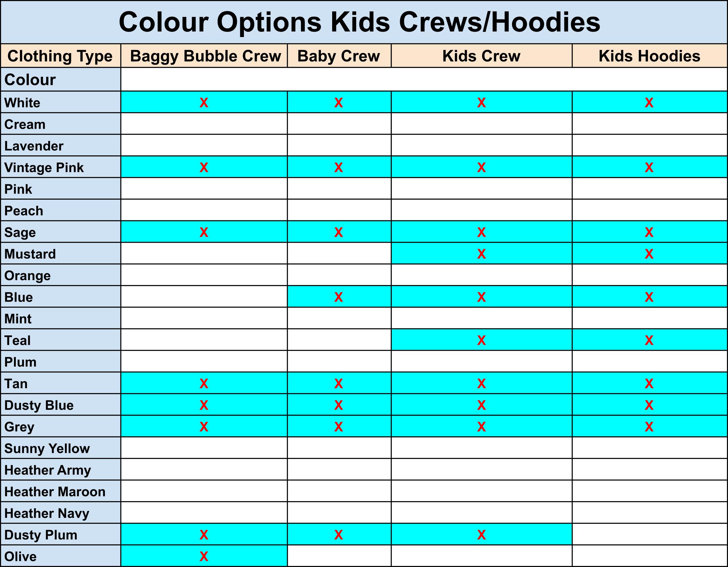Viewport: 728px width, 567px height.
Task: Select the Baby Crew column header
Action: tap(339, 56)
